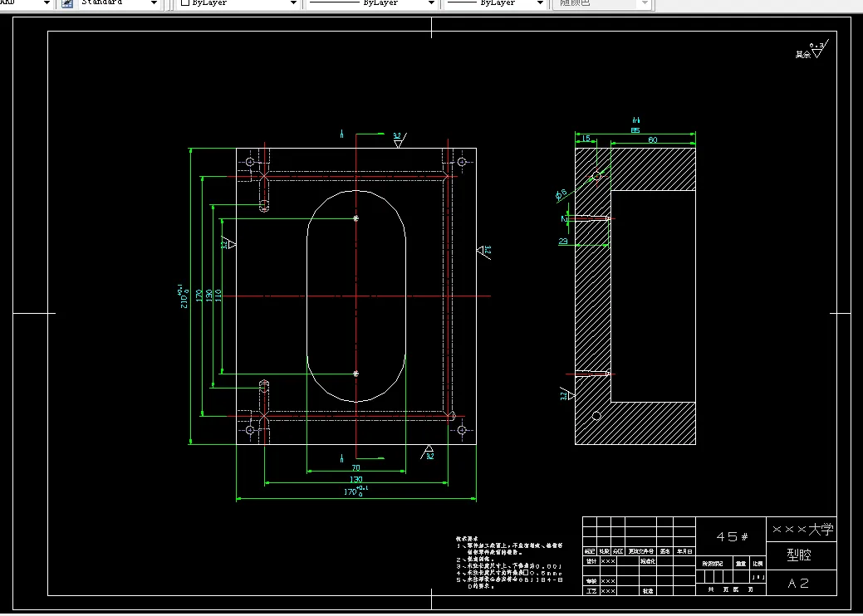Screen dimensions: 863x616
Task: Click the A-A section view label
Action: tap(635, 120)
